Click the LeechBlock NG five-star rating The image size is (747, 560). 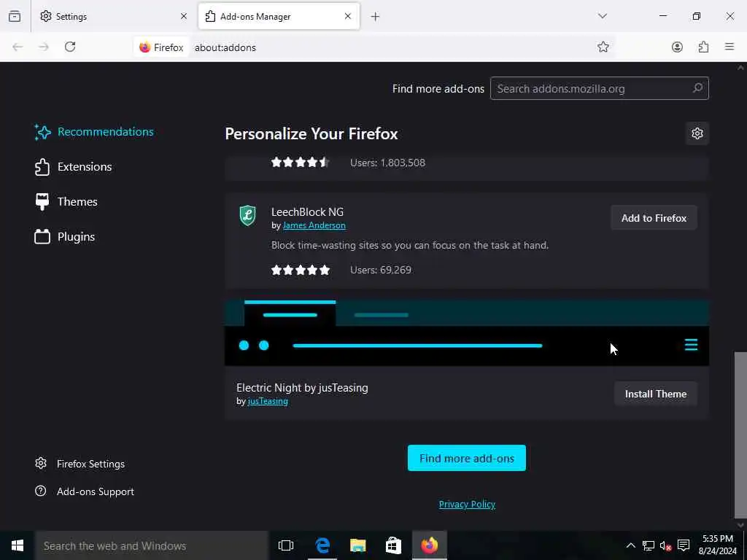tap(301, 270)
